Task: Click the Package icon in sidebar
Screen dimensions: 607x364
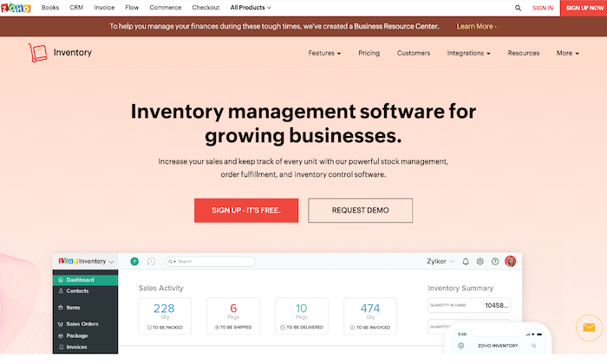Action: pos(61,335)
